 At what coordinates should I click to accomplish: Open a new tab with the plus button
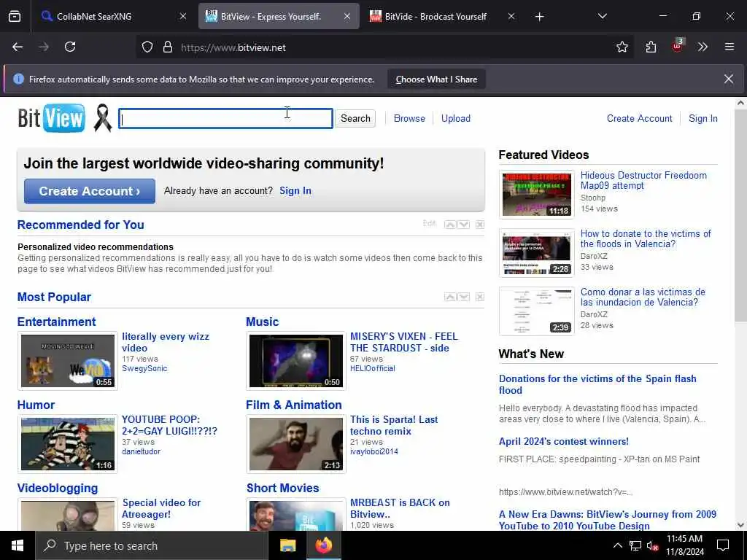tap(539, 17)
